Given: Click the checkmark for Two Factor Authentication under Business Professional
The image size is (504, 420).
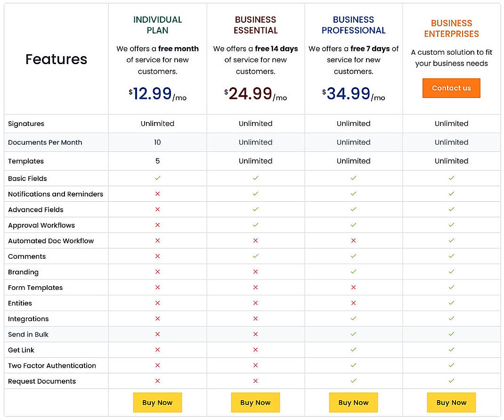Looking at the screenshot, I should point(353,365).
